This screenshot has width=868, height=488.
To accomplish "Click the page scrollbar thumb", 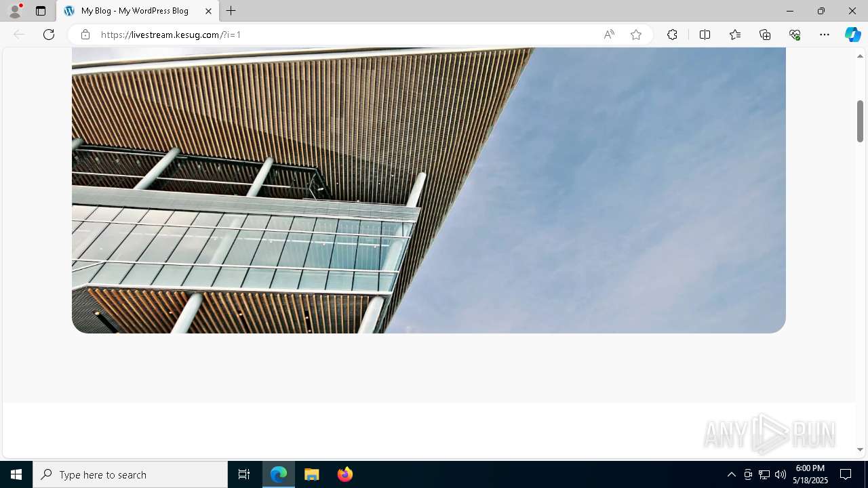I will point(861,121).
